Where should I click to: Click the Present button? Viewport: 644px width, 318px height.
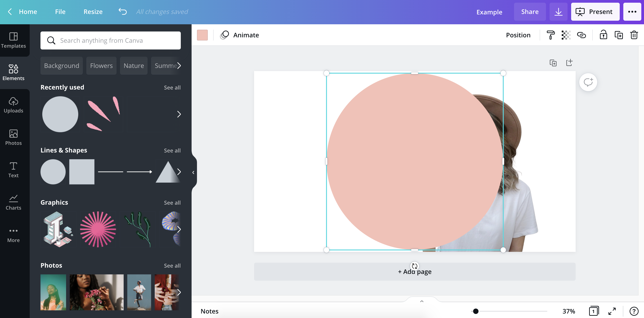[595, 11]
